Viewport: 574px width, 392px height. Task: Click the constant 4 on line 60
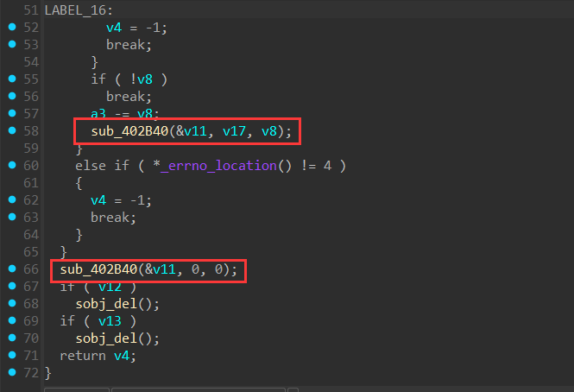coord(327,166)
